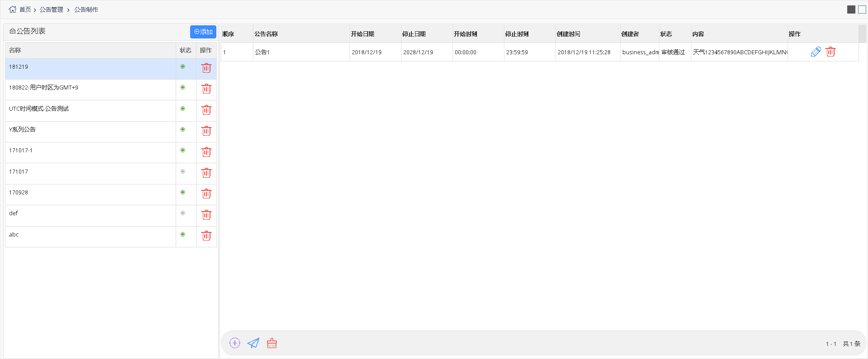Click the home icon in breadcrumb
Viewport: 868px width, 359px height.
12,9
